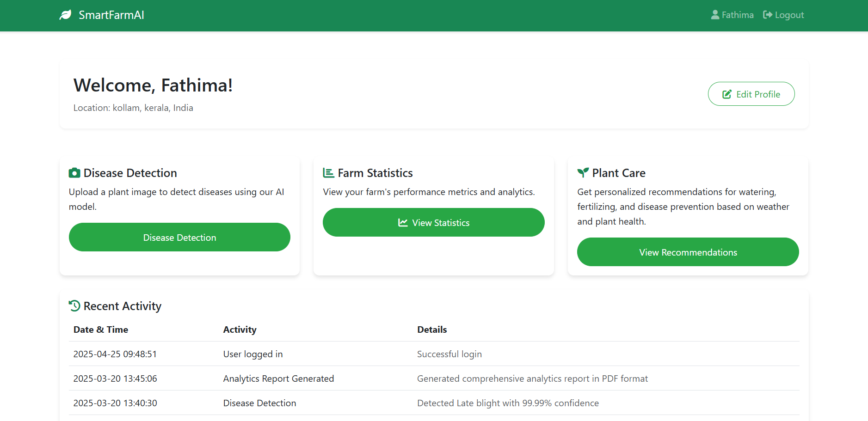
Task: Open the View Statistics button
Action: (x=433, y=222)
